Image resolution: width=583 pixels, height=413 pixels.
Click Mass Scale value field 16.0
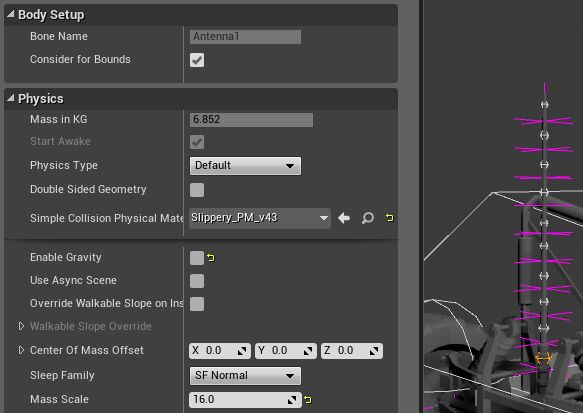pos(245,400)
